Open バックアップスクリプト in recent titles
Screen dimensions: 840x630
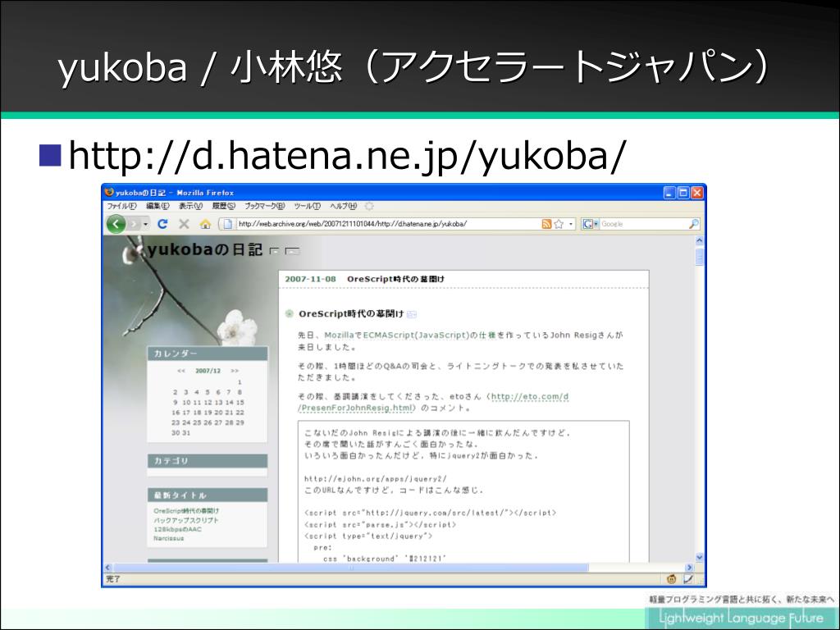tap(186, 520)
